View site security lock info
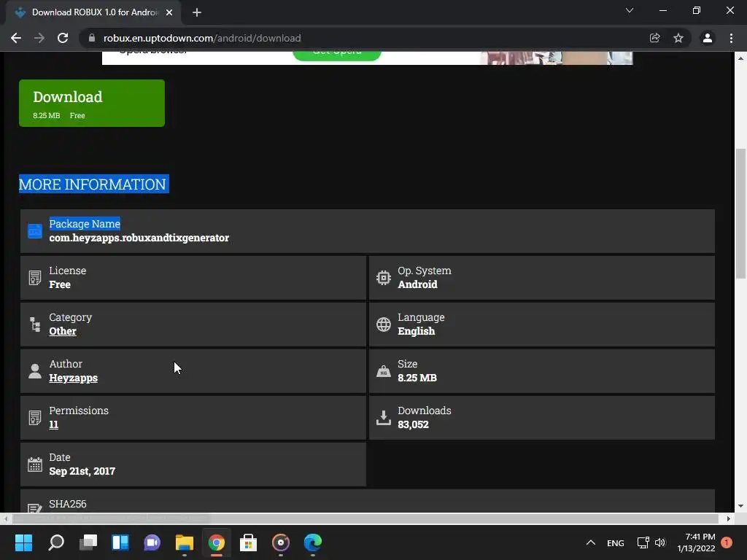 click(92, 38)
